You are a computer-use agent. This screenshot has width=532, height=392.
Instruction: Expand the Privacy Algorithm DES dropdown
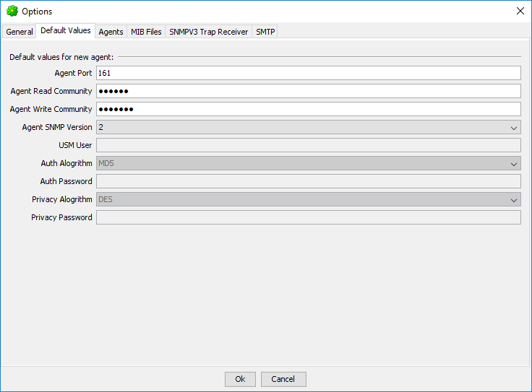click(308, 199)
